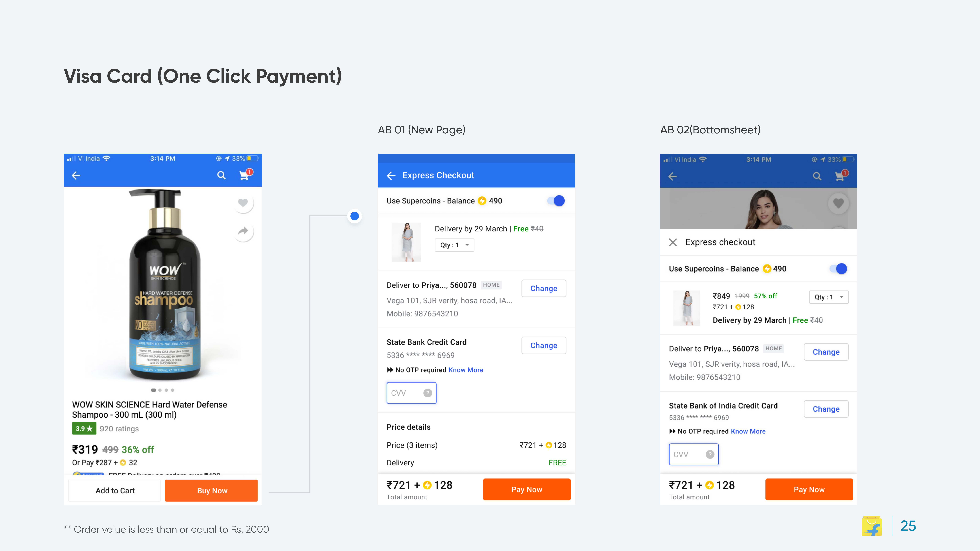Click No OTP required arrows icon in AB 02

click(672, 431)
